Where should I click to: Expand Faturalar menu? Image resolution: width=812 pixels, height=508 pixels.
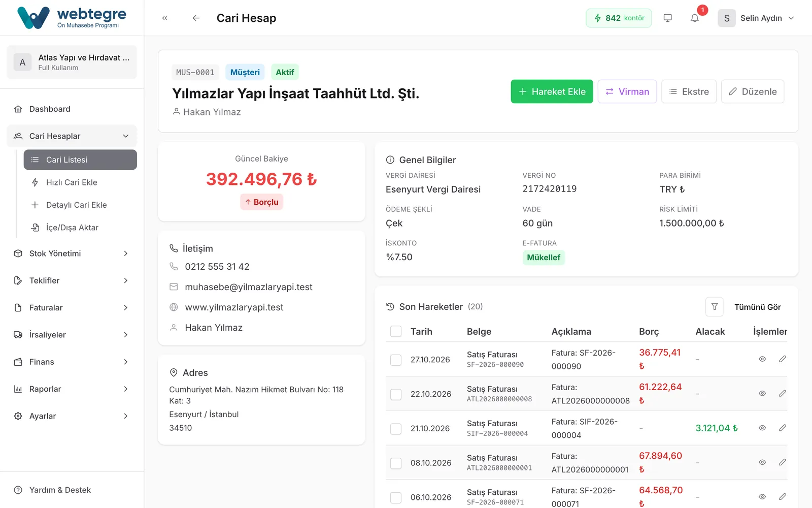click(72, 307)
